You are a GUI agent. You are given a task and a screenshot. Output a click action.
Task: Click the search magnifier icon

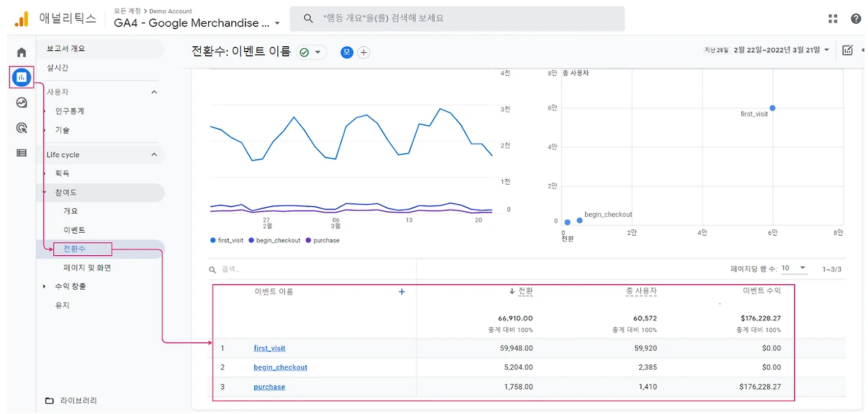[x=309, y=18]
